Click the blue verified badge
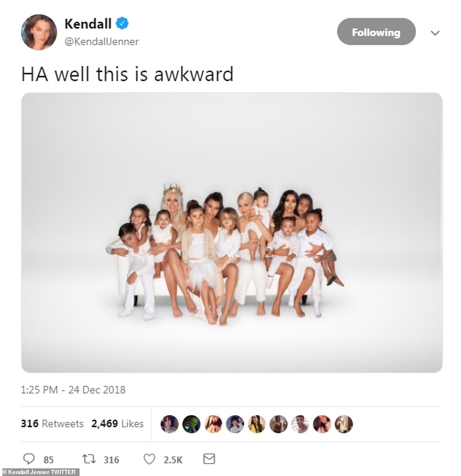Viewport: 461px width, 476px height. [122, 23]
